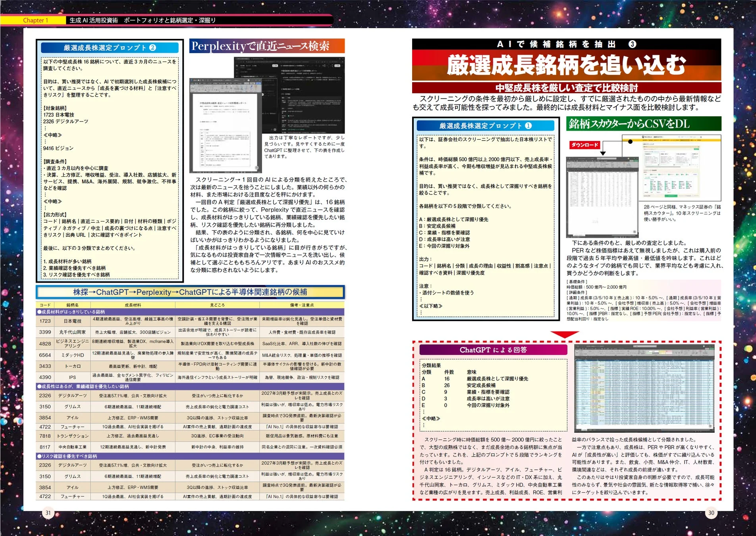Click "[対象銘柄]" line in prompt ❷

pos(55,108)
